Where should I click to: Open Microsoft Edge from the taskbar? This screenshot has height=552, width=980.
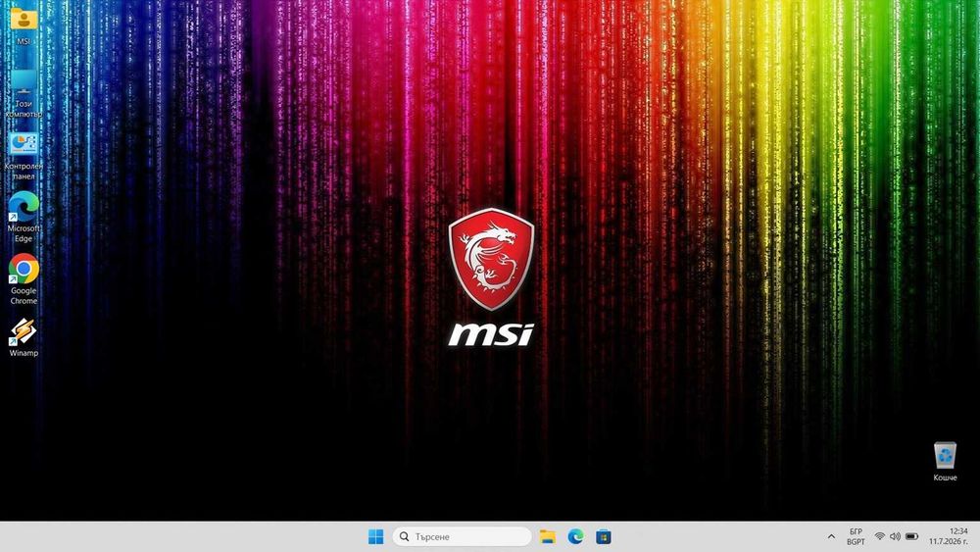pos(575,536)
